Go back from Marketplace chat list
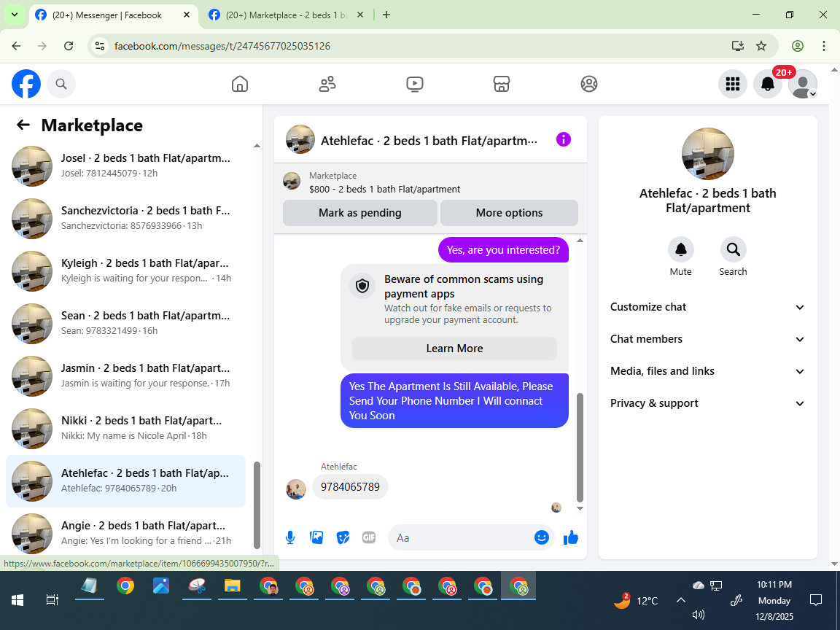The width and height of the screenshot is (840, 630). [23, 125]
